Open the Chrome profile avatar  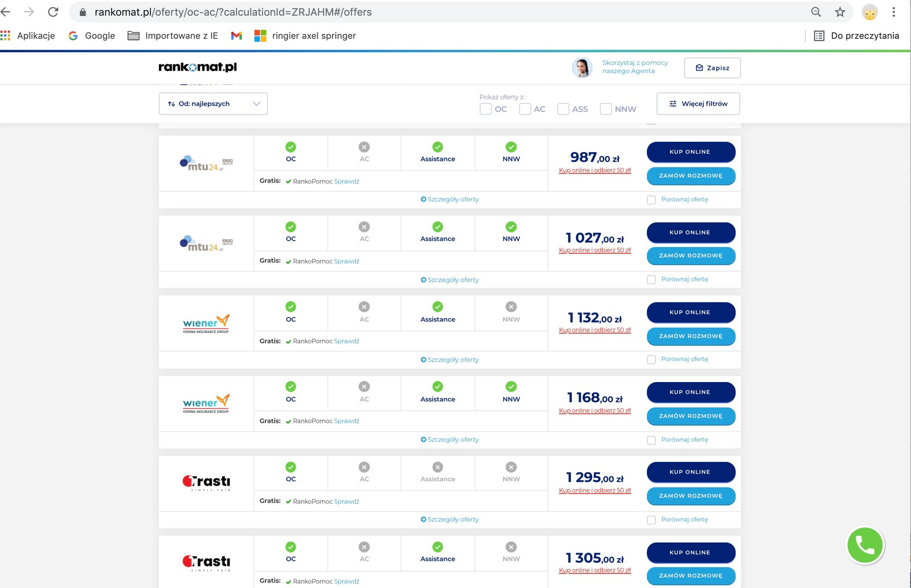point(870,12)
